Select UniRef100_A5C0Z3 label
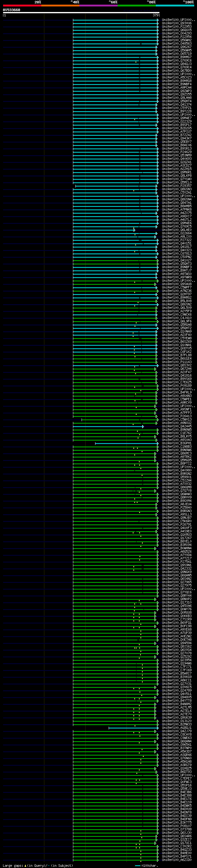Viewport: 197px width, 868px height. [176, 78]
